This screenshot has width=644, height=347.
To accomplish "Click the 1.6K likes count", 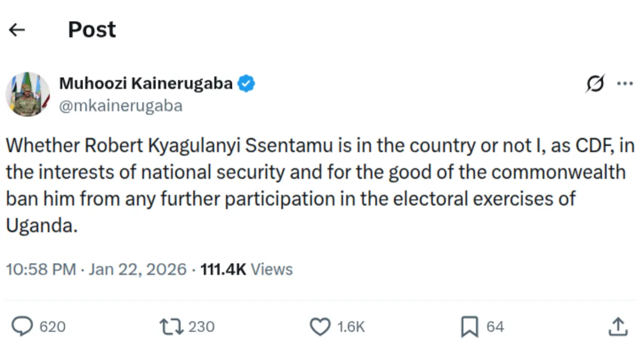I will tap(351, 327).
